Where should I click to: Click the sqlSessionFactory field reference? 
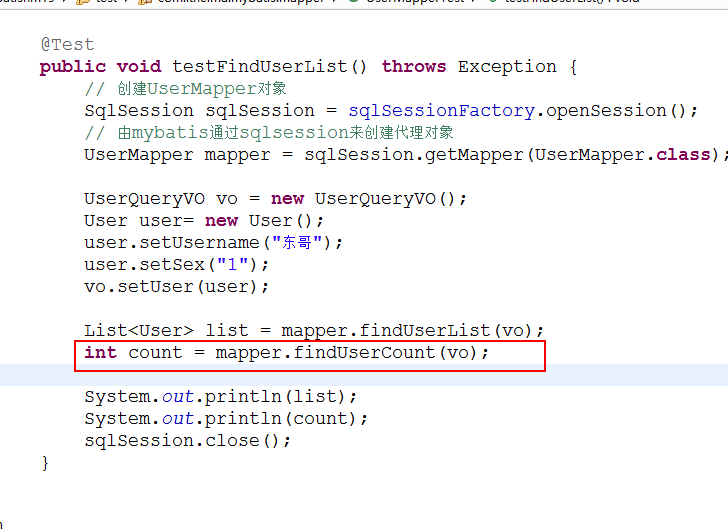point(442,111)
